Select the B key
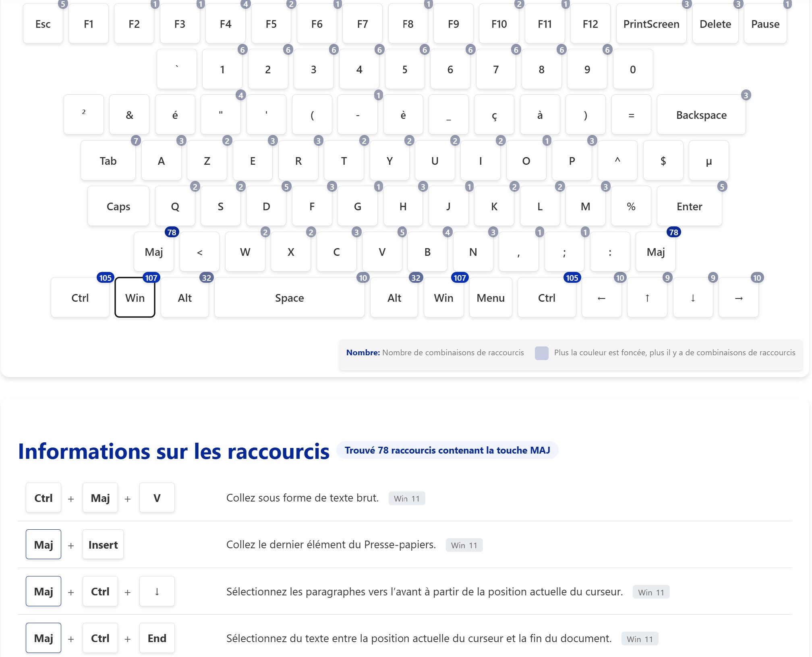The width and height of the screenshot is (812, 657). pyautogui.click(x=428, y=252)
